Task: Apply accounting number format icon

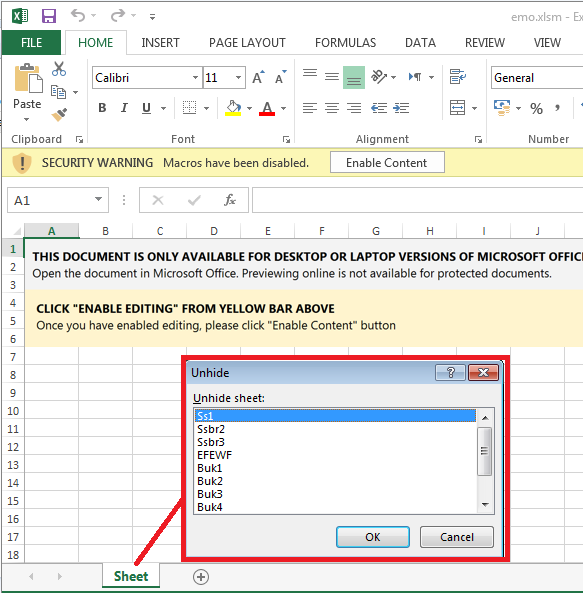Action: 502,108
